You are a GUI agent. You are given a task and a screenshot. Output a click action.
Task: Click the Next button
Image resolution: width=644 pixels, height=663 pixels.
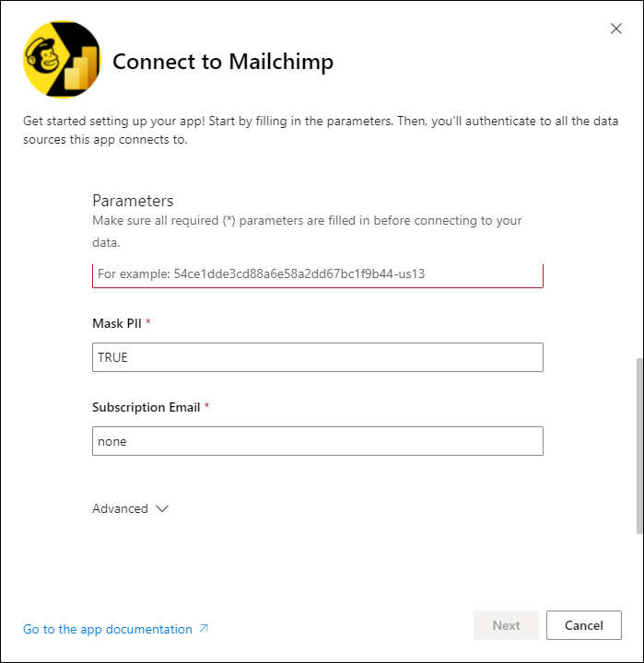(506, 625)
